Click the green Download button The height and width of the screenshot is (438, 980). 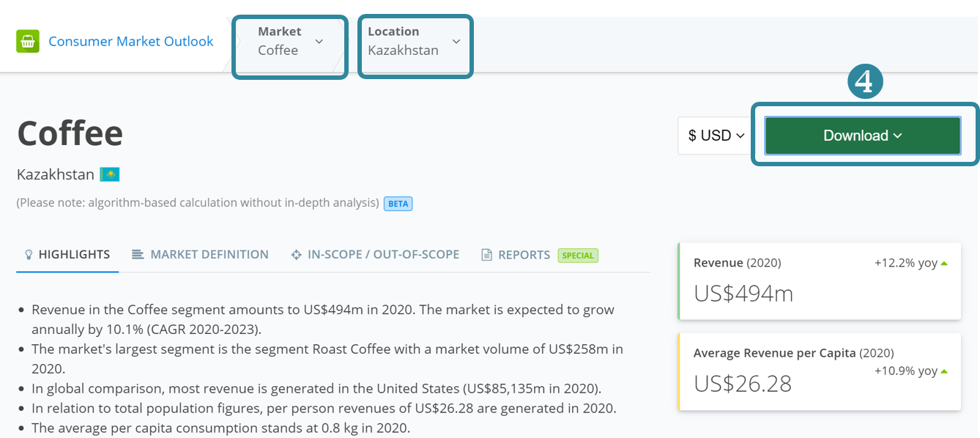862,136
